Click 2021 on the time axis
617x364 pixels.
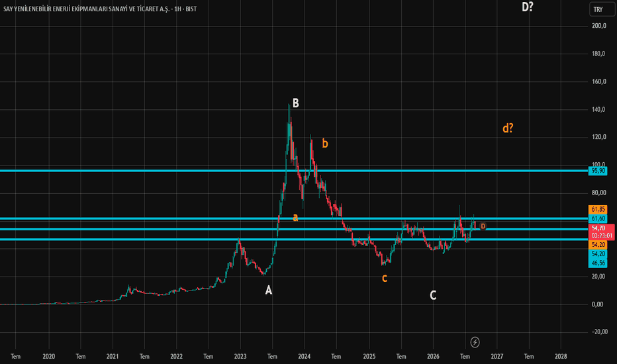click(x=113, y=357)
